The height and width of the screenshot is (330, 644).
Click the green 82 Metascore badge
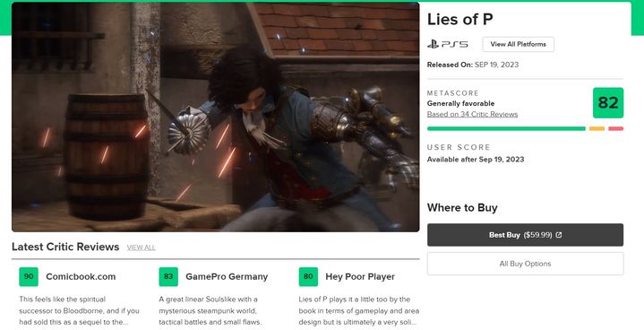pyautogui.click(x=608, y=103)
